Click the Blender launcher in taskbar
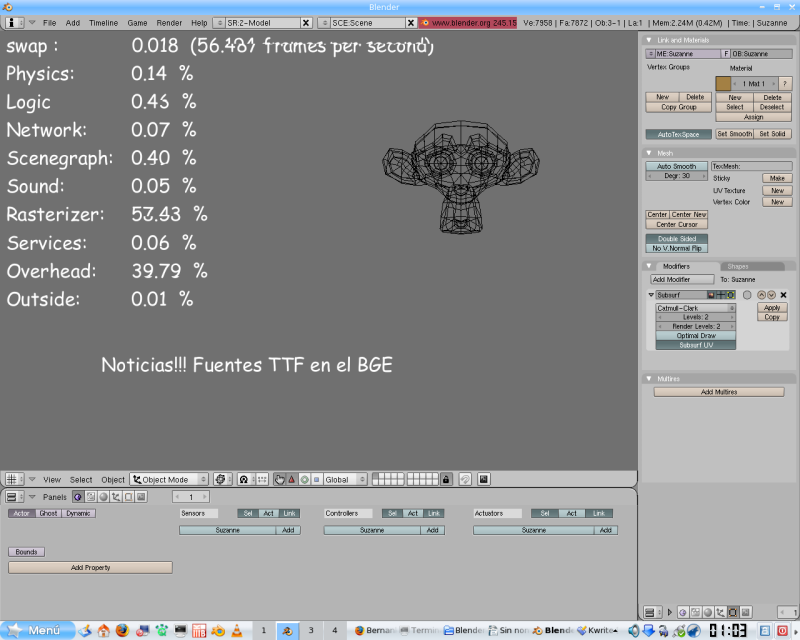This screenshot has height=640, width=800. tap(218, 631)
